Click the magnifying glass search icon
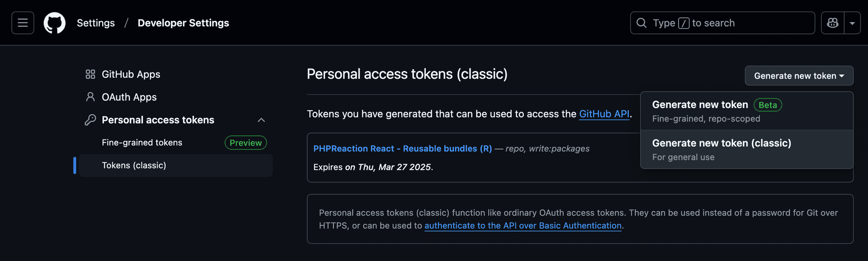 tap(641, 22)
